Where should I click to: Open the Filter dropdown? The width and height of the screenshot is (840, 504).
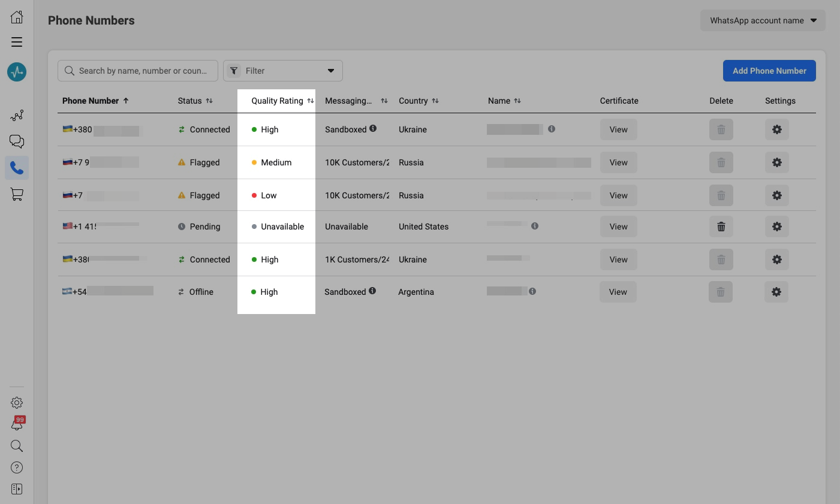283,71
